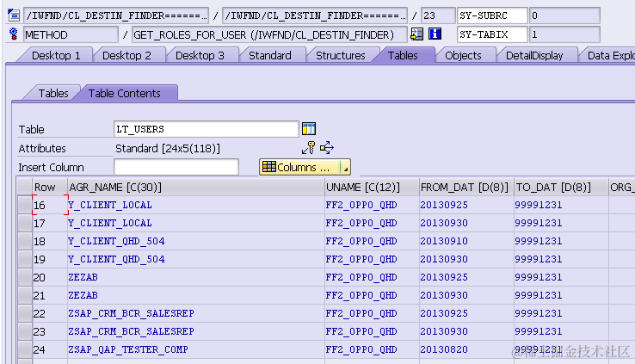This screenshot has width=635, height=364.
Task: Open the Data Explorer tab
Action: 609,55
